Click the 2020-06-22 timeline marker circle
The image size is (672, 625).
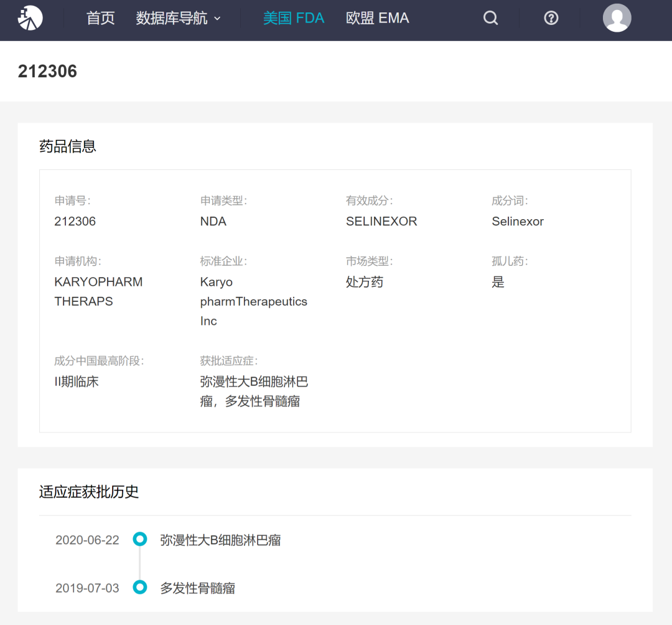point(140,539)
